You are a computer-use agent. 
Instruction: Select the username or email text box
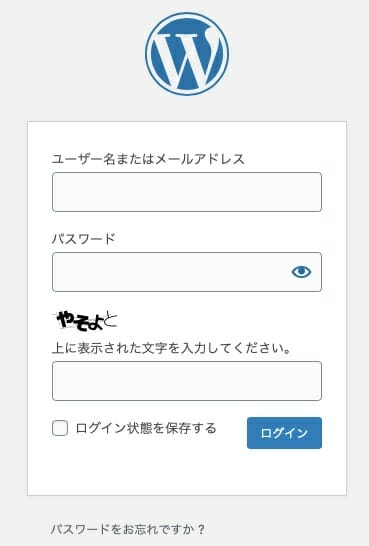pos(187,192)
